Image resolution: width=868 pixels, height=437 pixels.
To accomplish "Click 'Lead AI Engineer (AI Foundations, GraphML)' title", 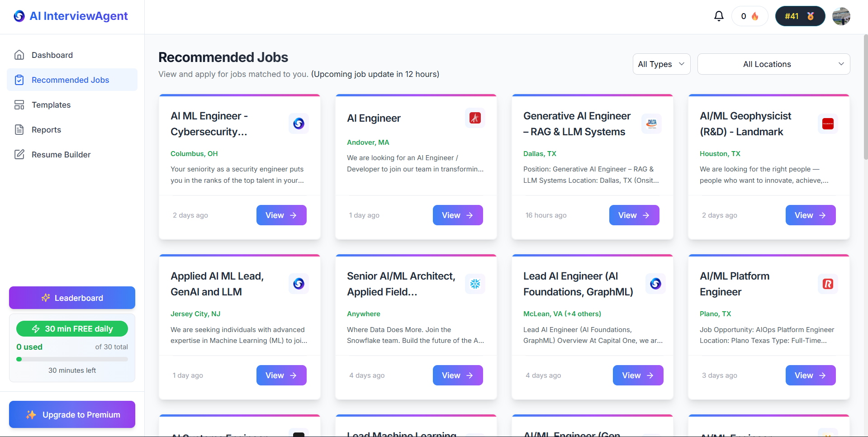I will [x=578, y=284].
